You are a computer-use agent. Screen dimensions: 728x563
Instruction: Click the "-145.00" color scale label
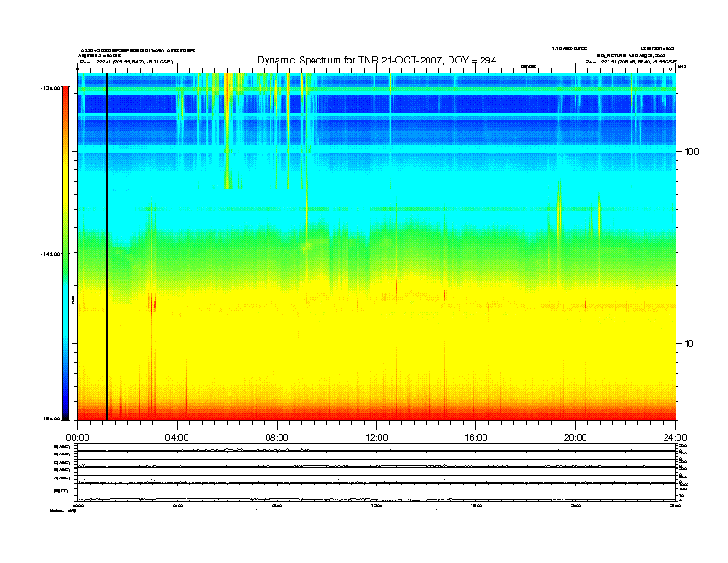coord(51,254)
